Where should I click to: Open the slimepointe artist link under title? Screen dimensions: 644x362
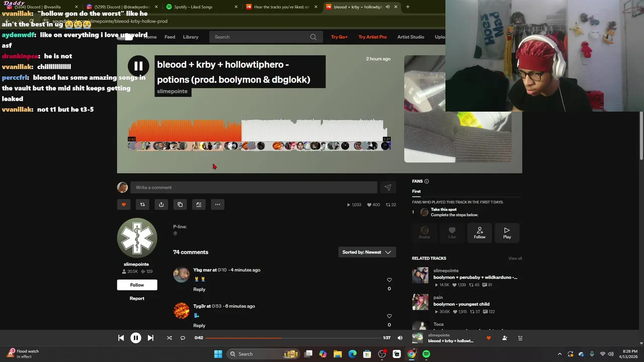[x=172, y=92]
